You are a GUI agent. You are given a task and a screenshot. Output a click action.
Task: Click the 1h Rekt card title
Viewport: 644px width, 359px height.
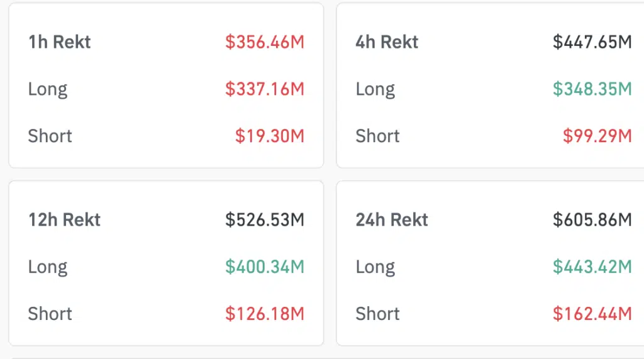[x=60, y=42]
